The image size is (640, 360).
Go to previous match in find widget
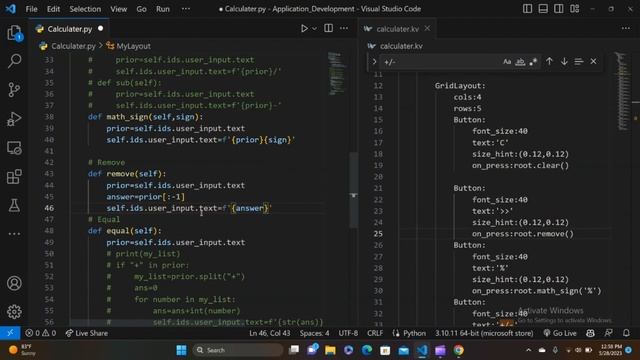(x=549, y=61)
